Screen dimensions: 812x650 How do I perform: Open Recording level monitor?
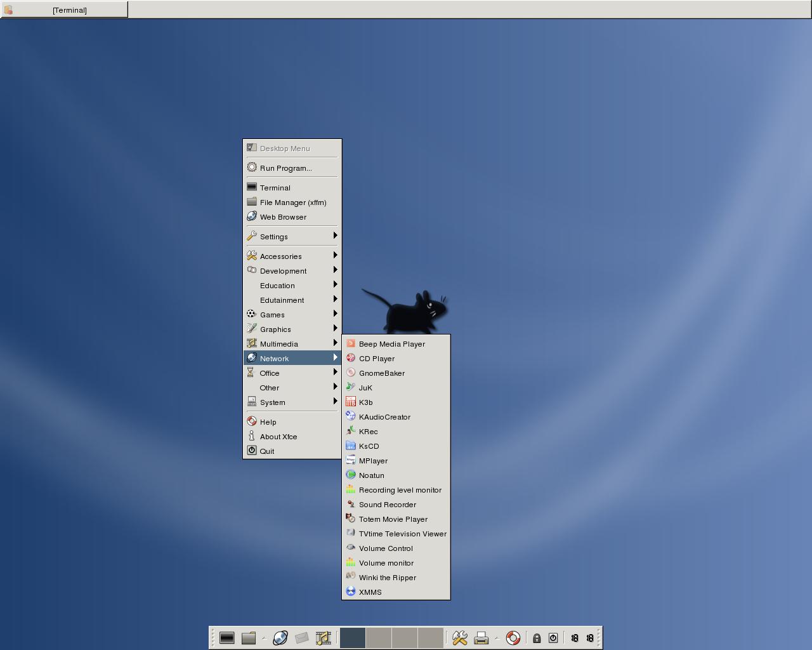pos(396,489)
